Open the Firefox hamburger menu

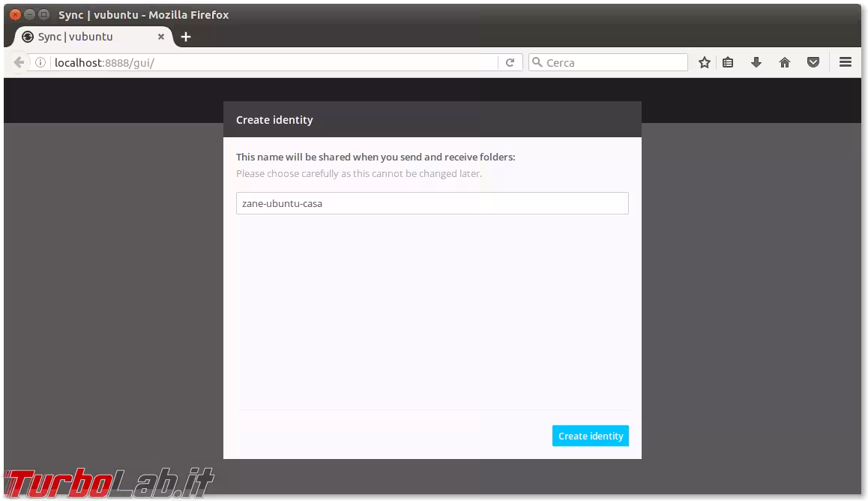point(846,62)
